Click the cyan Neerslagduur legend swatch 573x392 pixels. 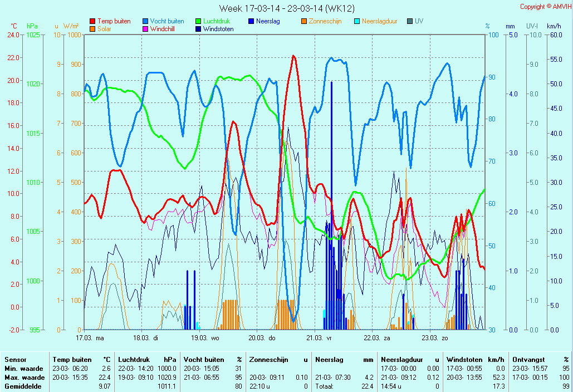357,22
